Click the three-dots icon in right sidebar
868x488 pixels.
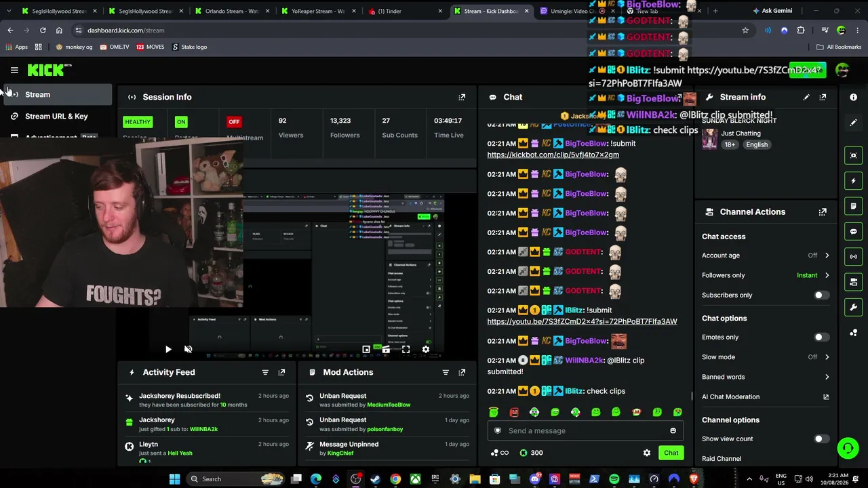point(854,333)
